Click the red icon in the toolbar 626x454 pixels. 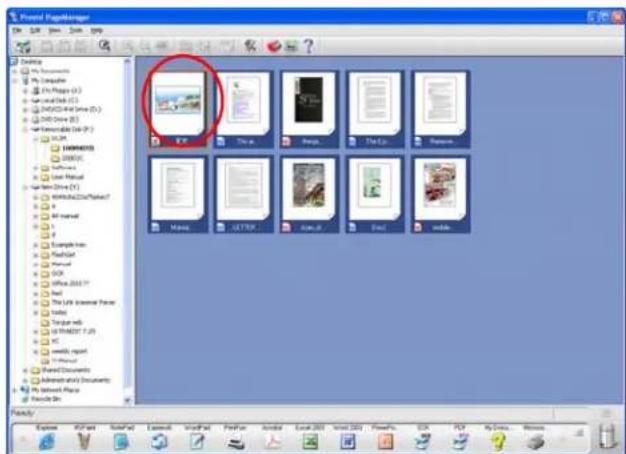(x=274, y=46)
